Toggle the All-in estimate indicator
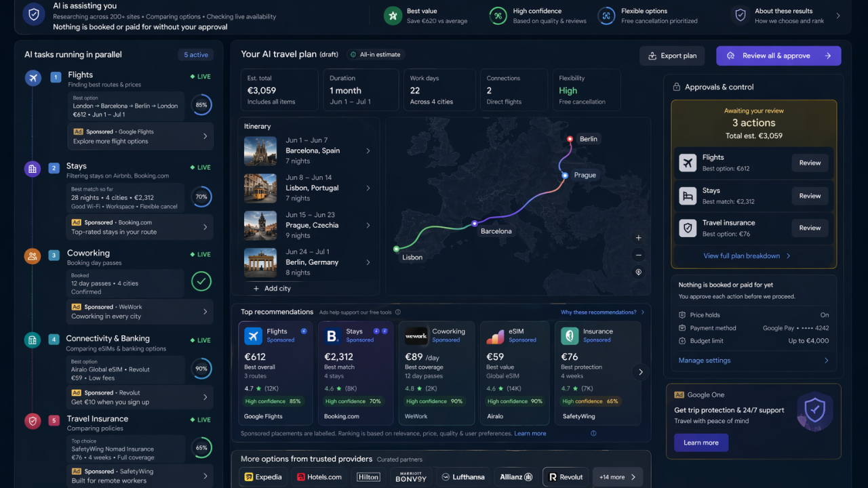The image size is (868, 488). 375,55
